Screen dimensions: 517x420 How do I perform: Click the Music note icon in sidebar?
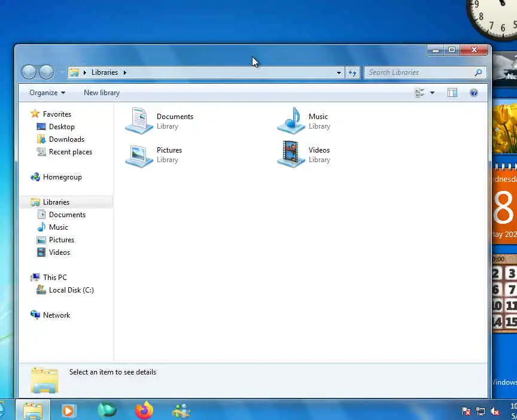coord(41,227)
